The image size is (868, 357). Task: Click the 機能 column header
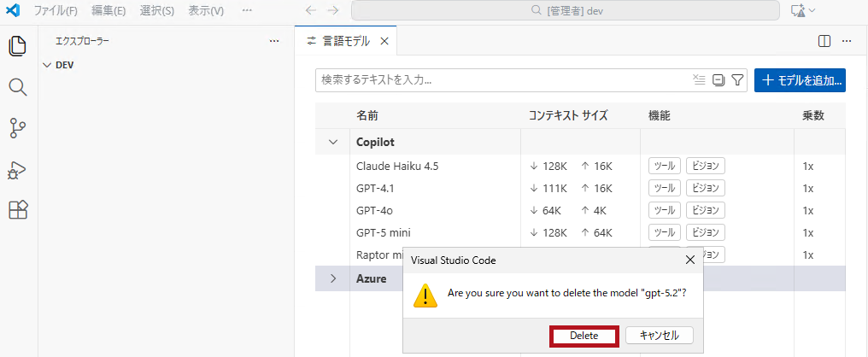click(x=660, y=115)
